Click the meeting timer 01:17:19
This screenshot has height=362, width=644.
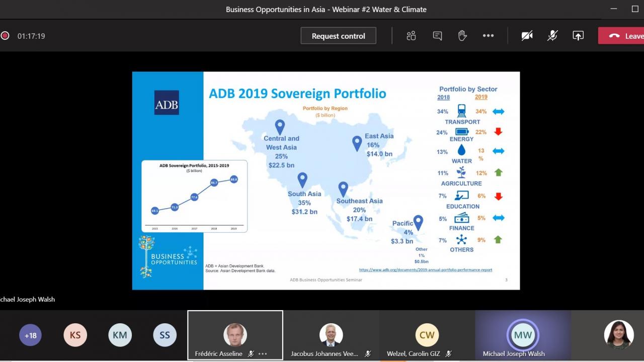pos(31,36)
